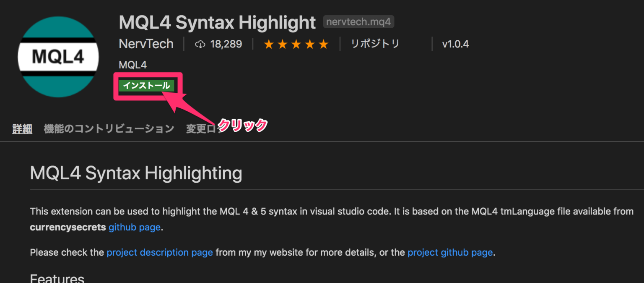Screen dimensions: 644x283
Task: Click the currencysecrets github page link
Action: click(x=135, y=228)
